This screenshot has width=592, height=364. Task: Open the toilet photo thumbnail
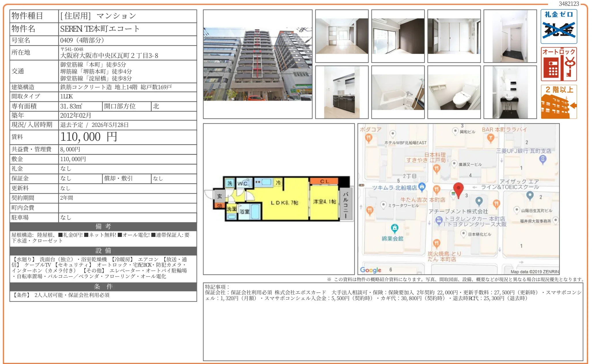click(x=454, y=92)
